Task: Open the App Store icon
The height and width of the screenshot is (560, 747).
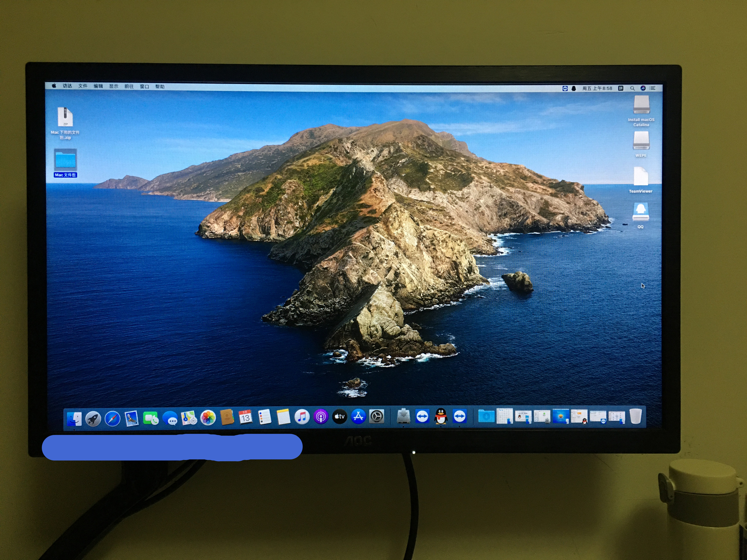Action: (x=358, y=417)
